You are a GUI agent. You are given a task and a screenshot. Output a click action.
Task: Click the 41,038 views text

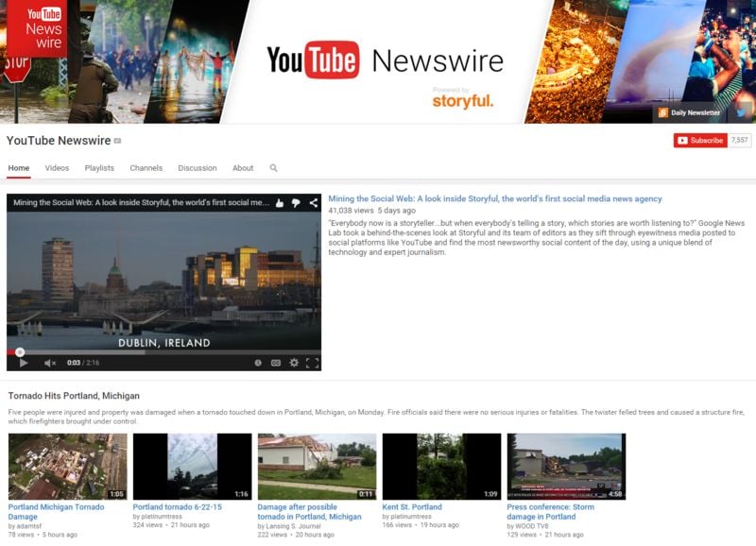coord(351,211)
